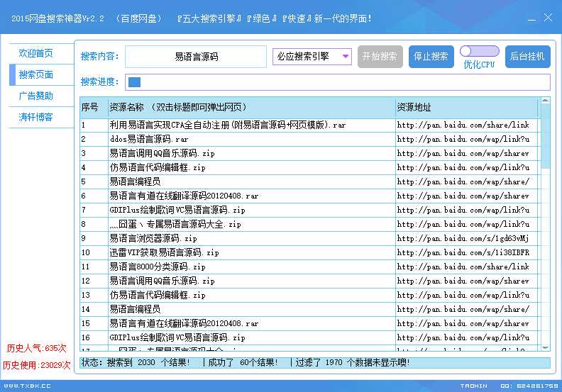Select the 迅雷VIP获取易语言源码.zip row

click(164, 252)
